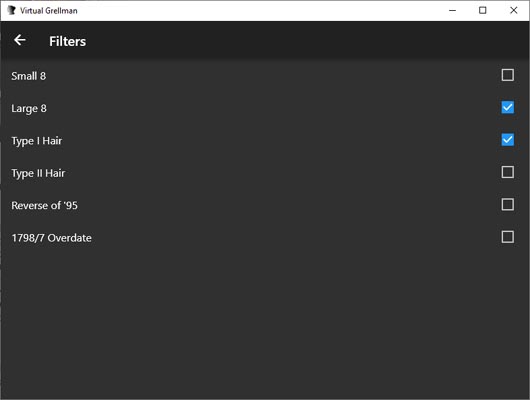Close the Virtual Grellman window
This screenshot has height=400, width=530.
pos(513,10)
